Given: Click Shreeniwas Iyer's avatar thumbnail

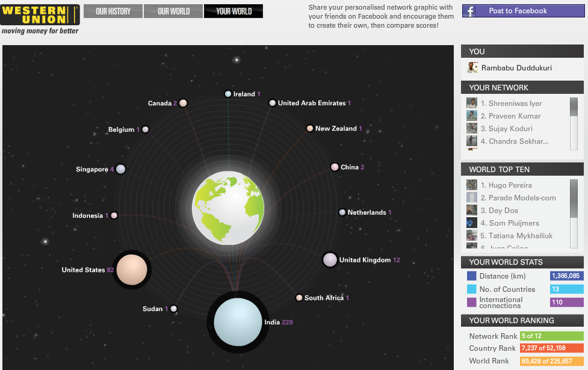Looking at the screenshot, I should [472, 103].
